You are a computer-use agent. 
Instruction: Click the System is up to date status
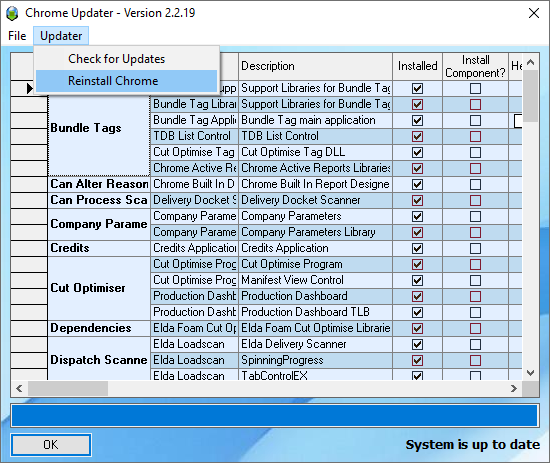pyautogui.click(x=472, y=445)
